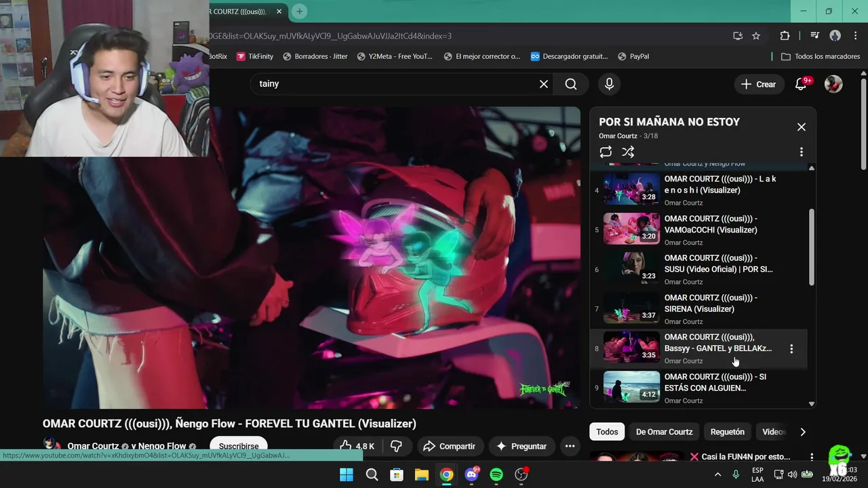Open more video actions ellipsis
868x488 pixels.
[x=570, y=446]
